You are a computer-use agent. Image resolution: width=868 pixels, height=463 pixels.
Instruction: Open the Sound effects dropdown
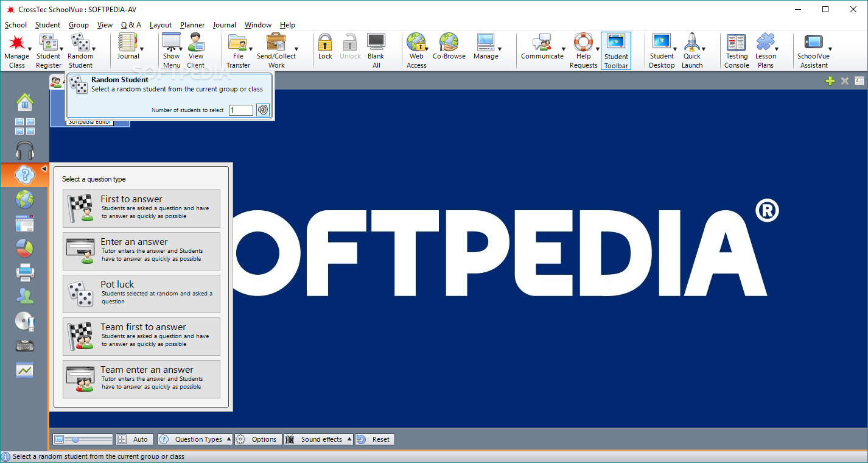pos(319,439)
